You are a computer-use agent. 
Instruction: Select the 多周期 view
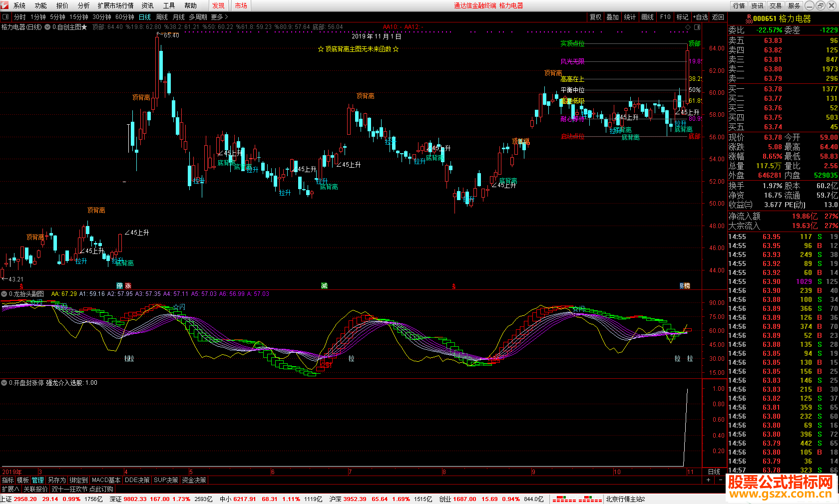pyautogui.click(x=198, y=17)
